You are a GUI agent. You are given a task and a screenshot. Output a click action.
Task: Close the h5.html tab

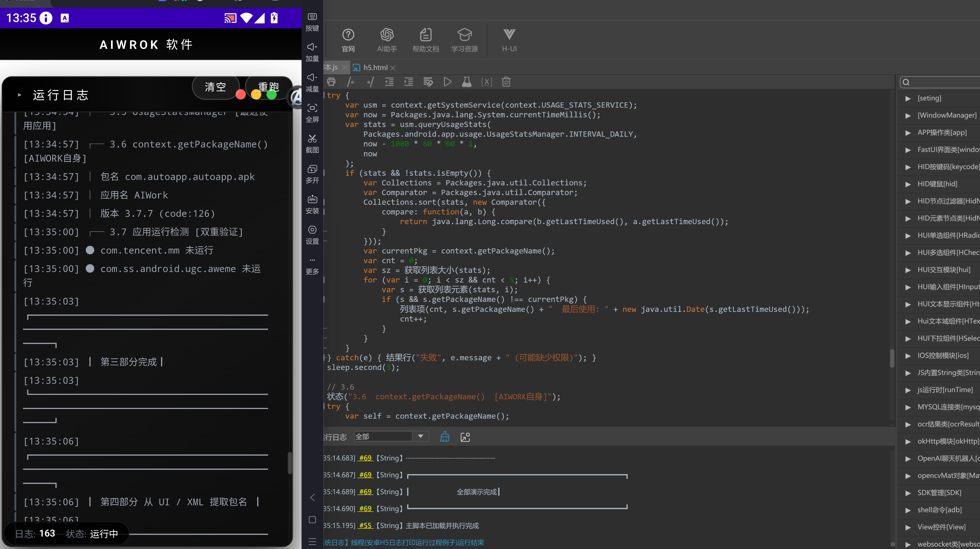pyautogui.click(x=393, y=68)
